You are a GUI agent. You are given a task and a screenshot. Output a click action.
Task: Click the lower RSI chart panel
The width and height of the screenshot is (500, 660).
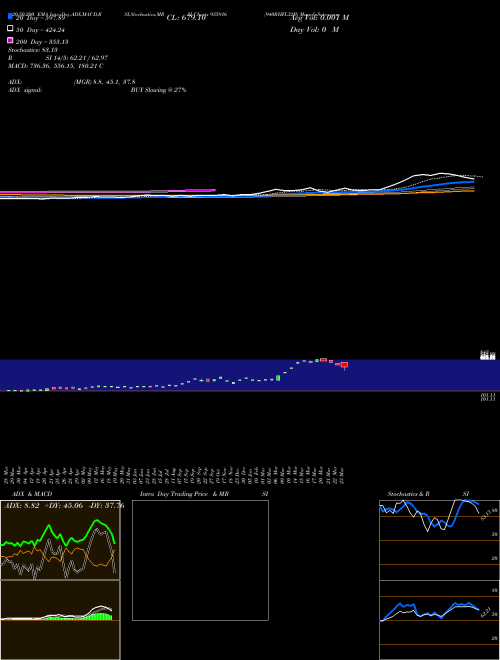click(x=439, y=620)
